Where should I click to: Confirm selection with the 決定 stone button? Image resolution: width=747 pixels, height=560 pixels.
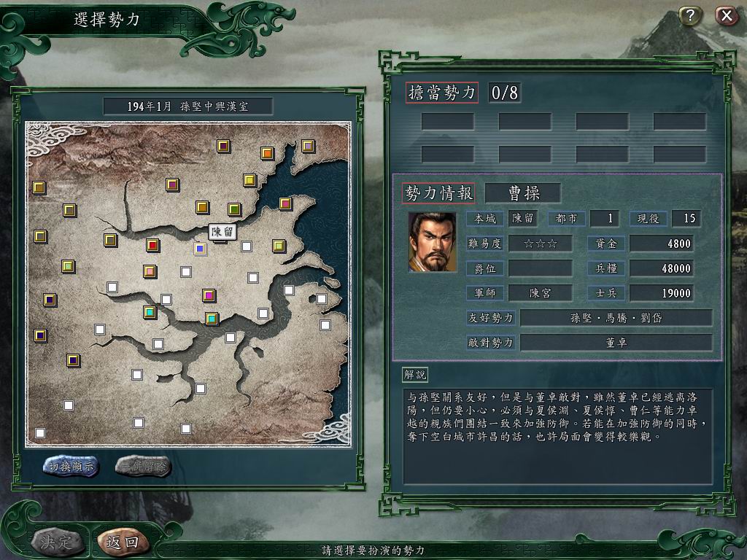57,542
